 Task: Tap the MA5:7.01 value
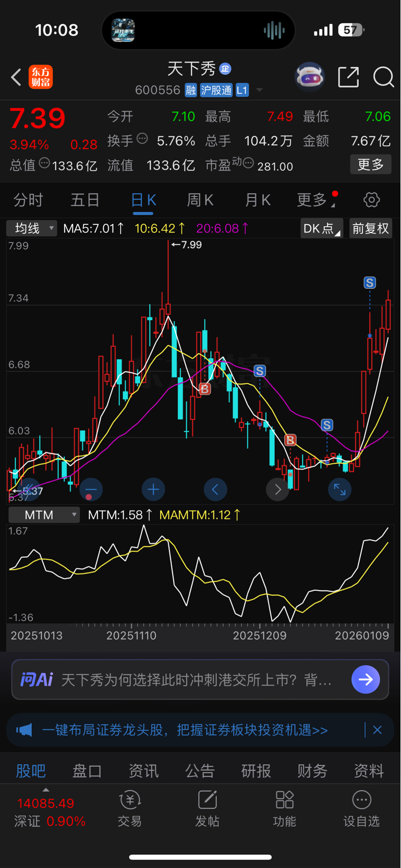94,228
